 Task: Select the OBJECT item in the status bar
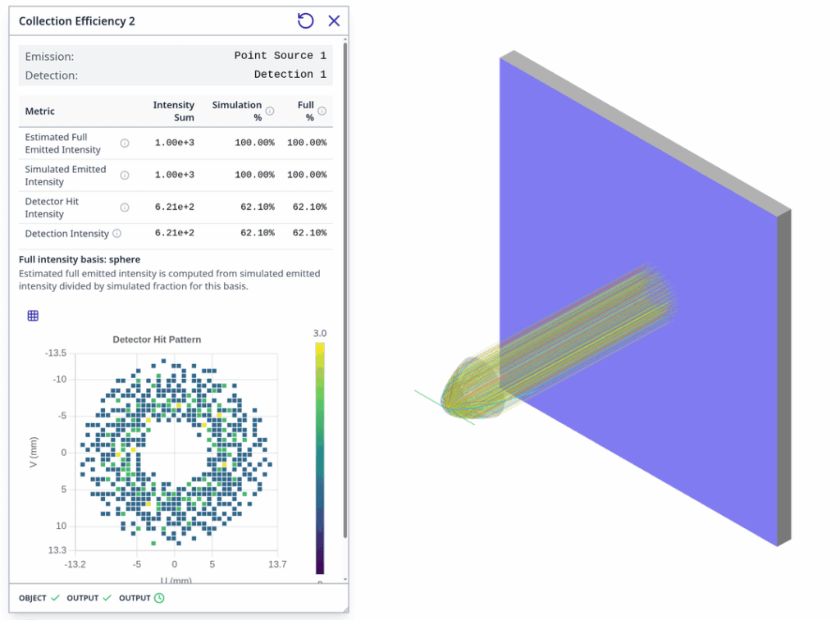33,599
